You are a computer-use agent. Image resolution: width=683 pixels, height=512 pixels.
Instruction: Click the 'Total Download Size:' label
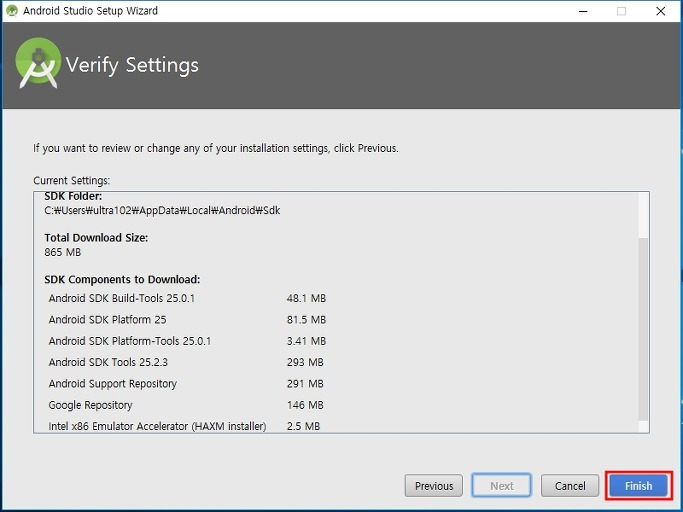[x=96, y=237]
